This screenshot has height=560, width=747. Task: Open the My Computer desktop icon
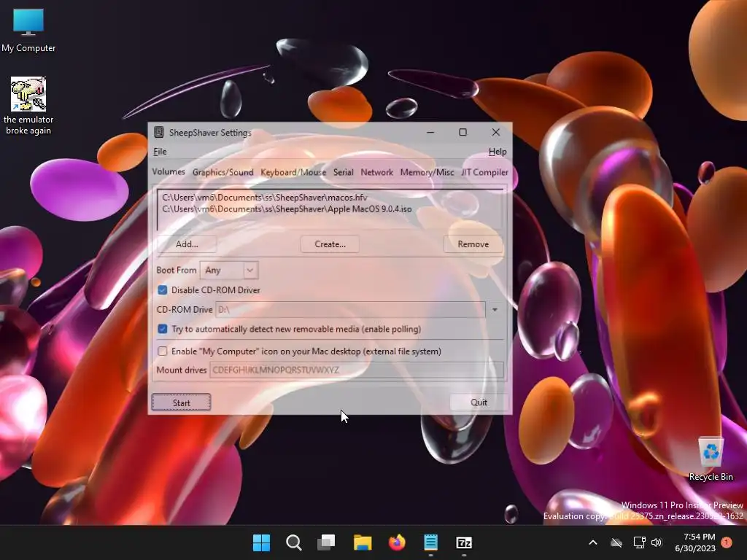(x=28, y=31)
